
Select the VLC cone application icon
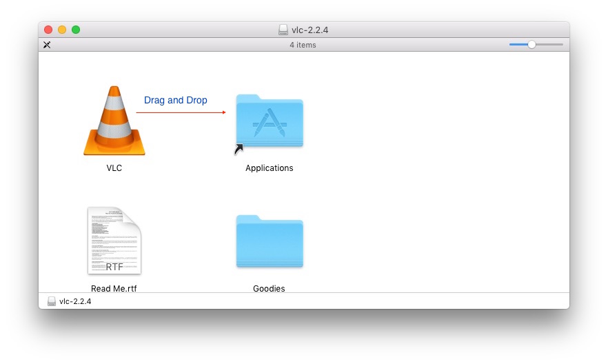click(x=114, y=121)
